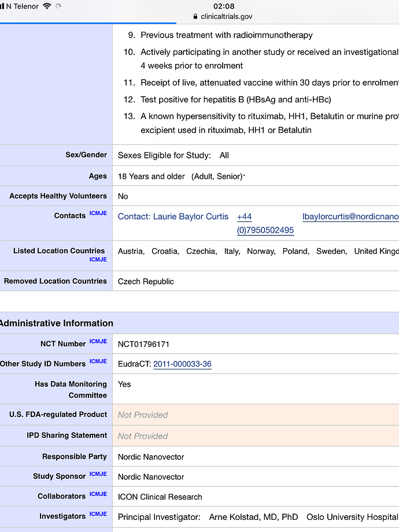Click 'Arne Kolstad, MD, PhD' investigator name

(x=253, y=517)
